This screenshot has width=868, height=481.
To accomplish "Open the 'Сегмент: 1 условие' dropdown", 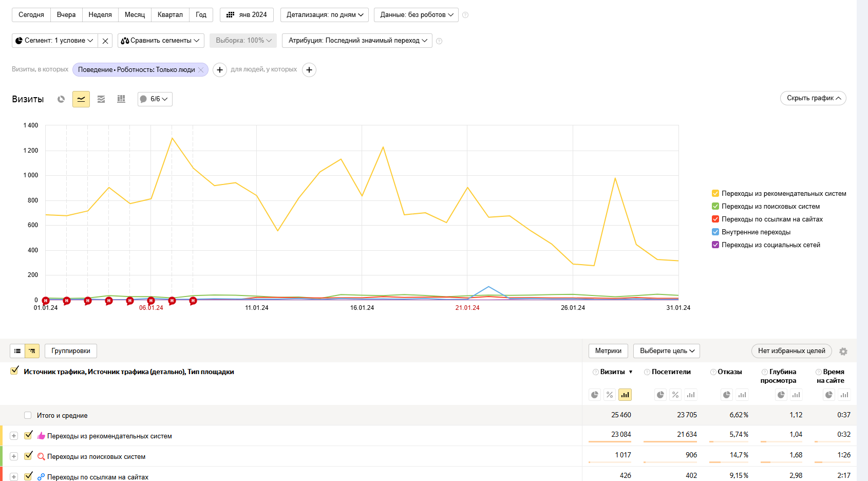I will pos(54,41).
